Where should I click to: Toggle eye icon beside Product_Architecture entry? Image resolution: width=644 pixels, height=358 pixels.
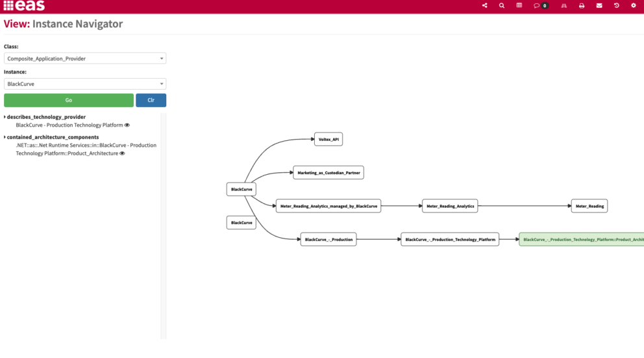122,153
